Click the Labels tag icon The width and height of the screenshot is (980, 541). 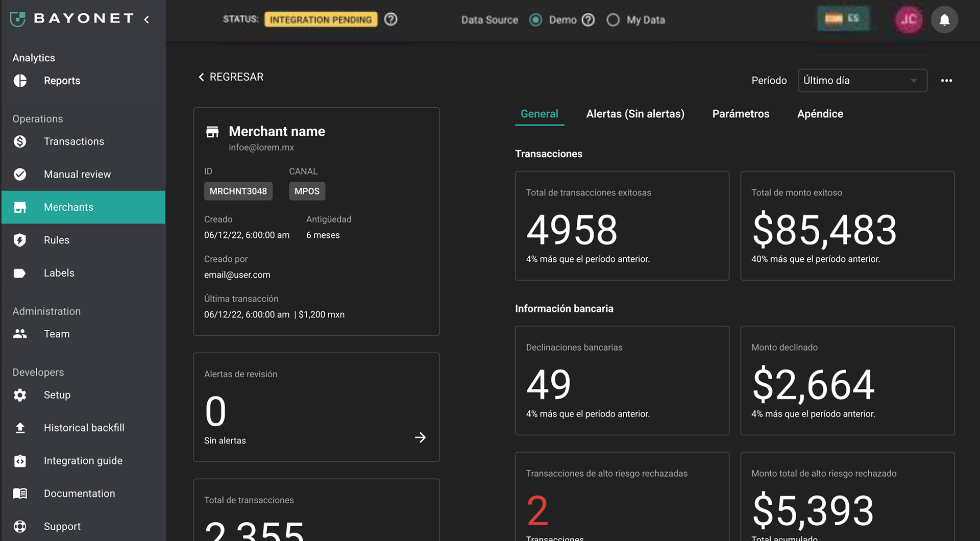point(20,273)
